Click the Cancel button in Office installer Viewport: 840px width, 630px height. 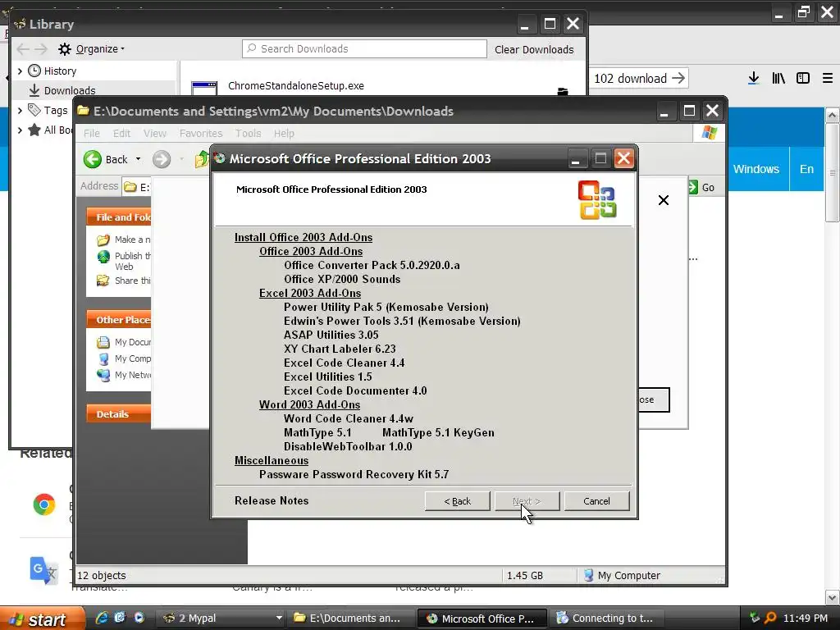pyautogui.click(x=596, y=501)
